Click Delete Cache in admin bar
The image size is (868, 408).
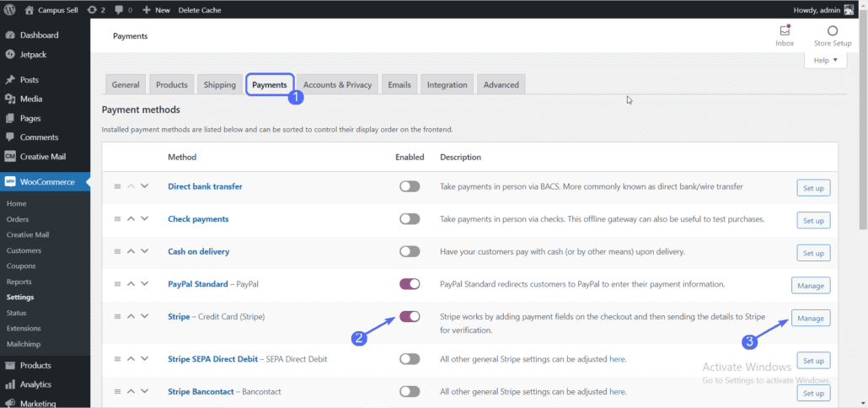click(199, 10)
